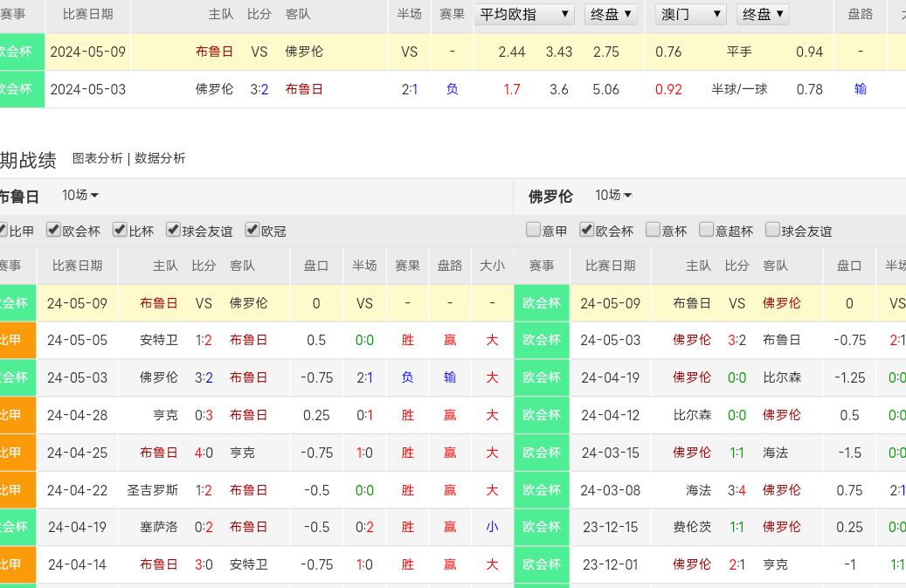Uncheck the 欧冠 checkbox

252,230
